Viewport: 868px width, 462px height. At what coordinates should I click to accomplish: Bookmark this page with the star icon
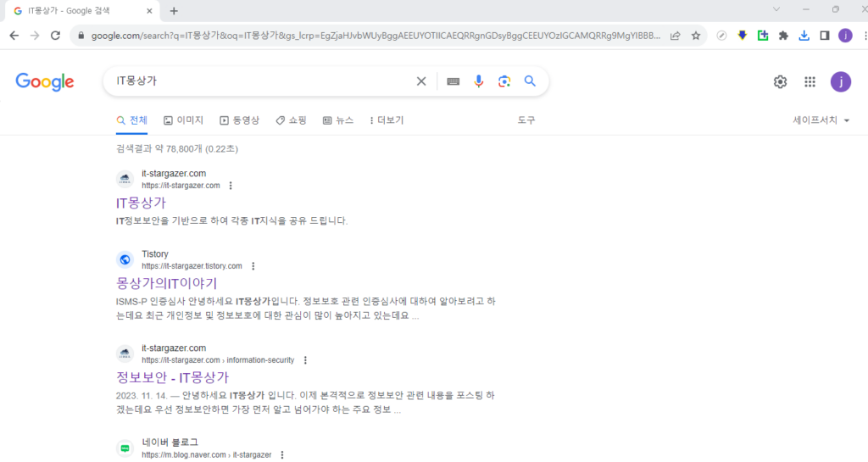696,36
